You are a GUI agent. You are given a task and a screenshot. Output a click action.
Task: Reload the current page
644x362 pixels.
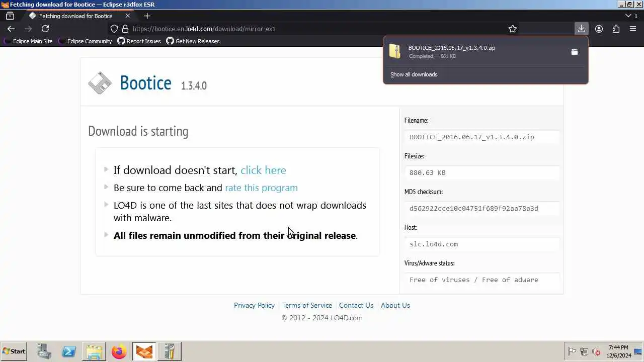tap(45, 29)
